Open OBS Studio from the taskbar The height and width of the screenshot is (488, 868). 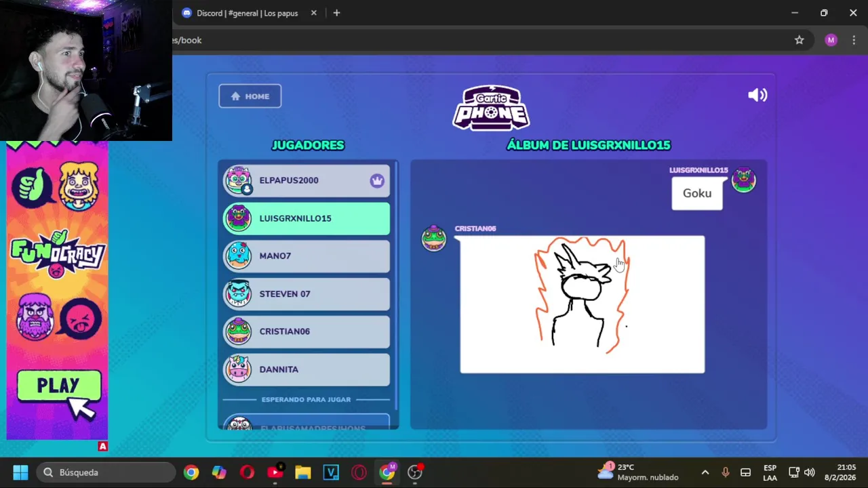click(x=415, y=472)
